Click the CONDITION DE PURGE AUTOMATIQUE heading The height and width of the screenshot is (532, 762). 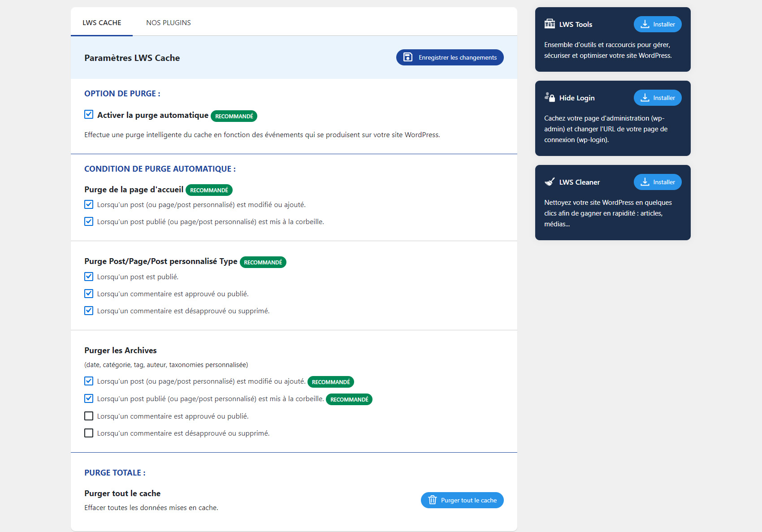coord(160,169)
